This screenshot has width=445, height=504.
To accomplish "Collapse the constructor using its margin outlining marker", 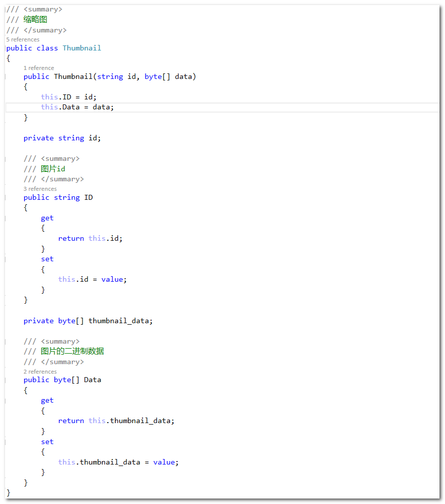I will pyautogui.click(x=6, y=77).
